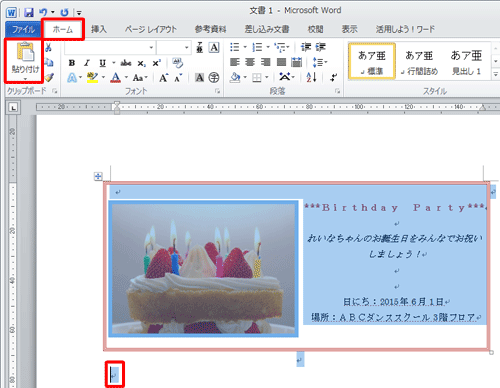Image resolution: width=500 pixels, height=388 pixels.
Task: Shrink font size with small A
Action: coord(178,78)
